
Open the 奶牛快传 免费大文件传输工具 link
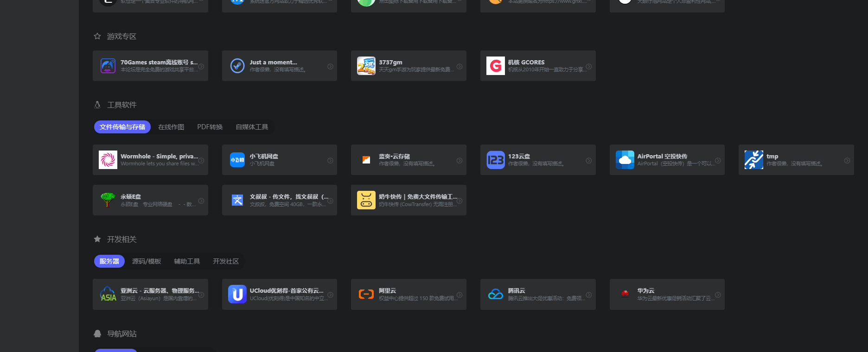point(418,196)
